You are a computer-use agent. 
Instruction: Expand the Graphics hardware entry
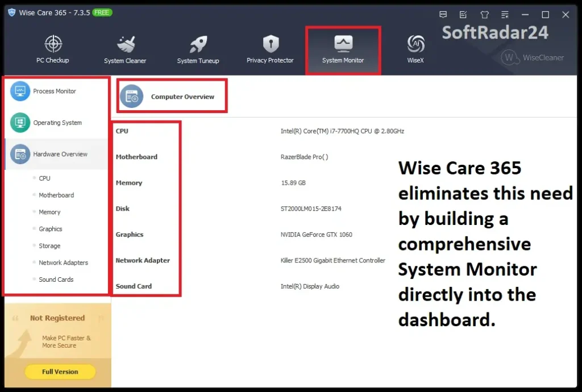(x=49, y=229)
